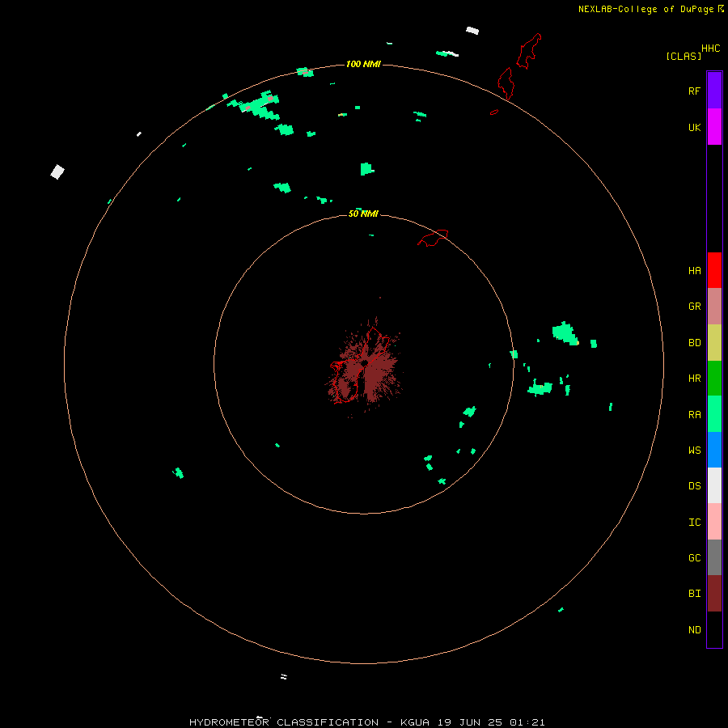Image resolution: width=728 pixels, height=728 pixels.
Task: Select the RA light green legend swatch
Action: pyautogui.click(x=714, y=414)
